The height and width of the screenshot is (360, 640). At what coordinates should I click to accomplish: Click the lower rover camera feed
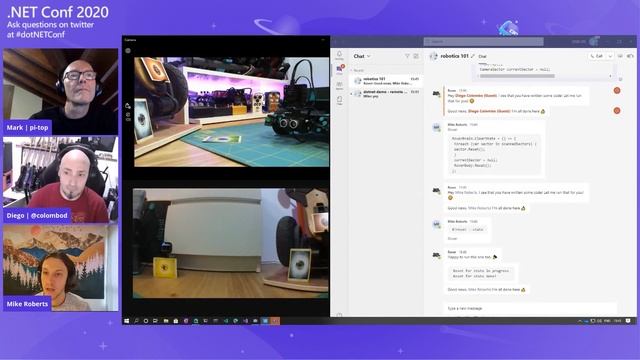231,243
